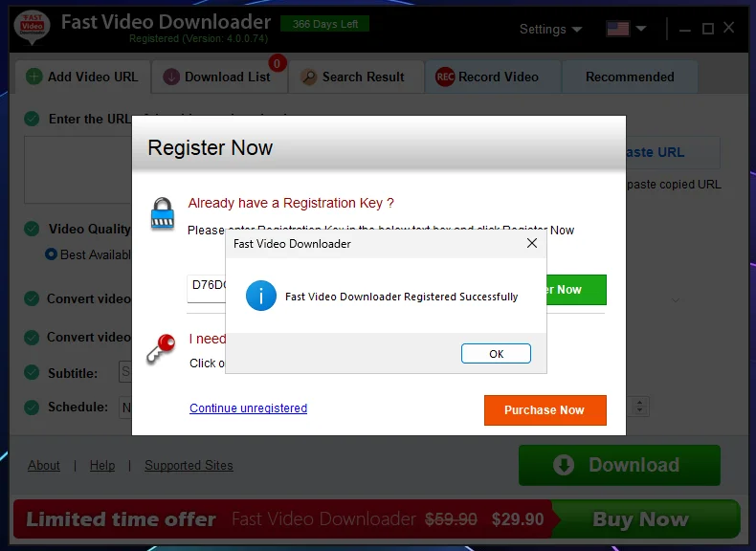
Task: Click the download arrow icon on Download List tab
Action: [171, 77]
